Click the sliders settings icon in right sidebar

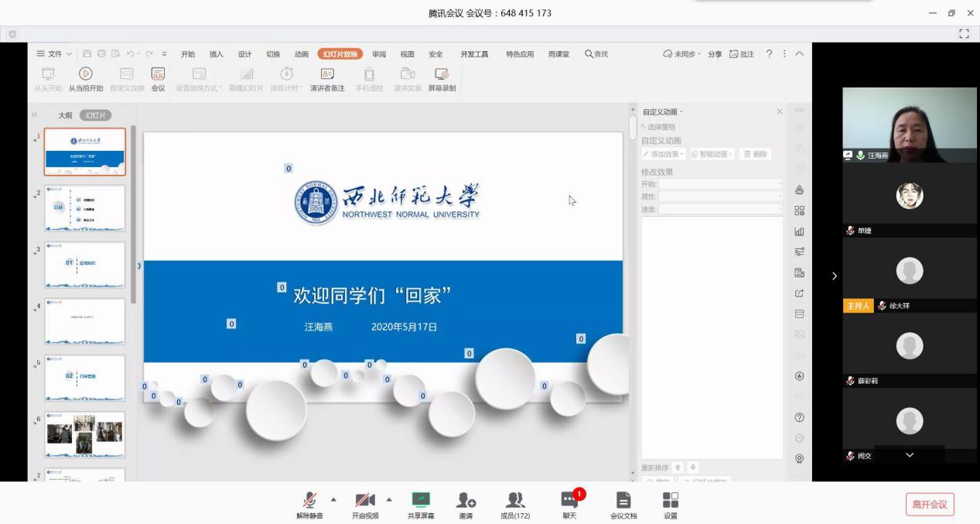[x=799, y=252]
